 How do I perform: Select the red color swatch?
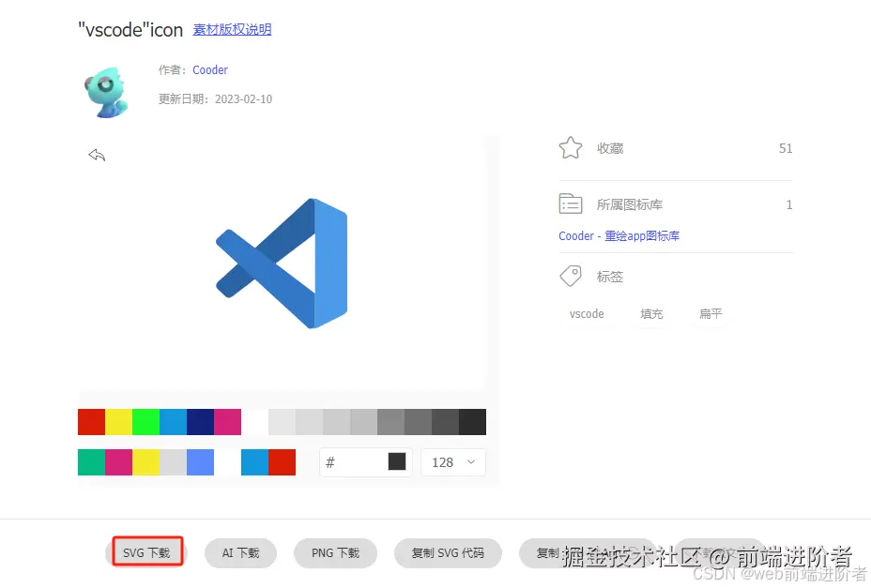[91, 422]
